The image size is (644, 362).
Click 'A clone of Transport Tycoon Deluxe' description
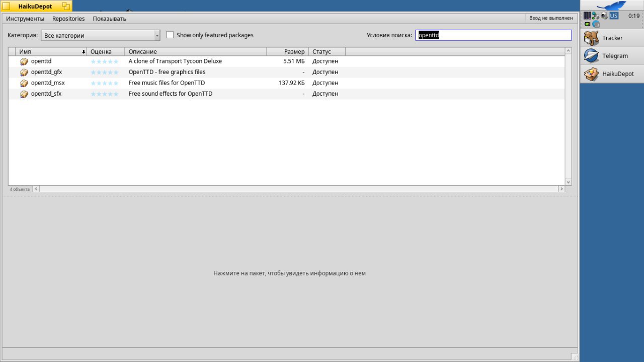pyautogui.click(x=175, y=61)
